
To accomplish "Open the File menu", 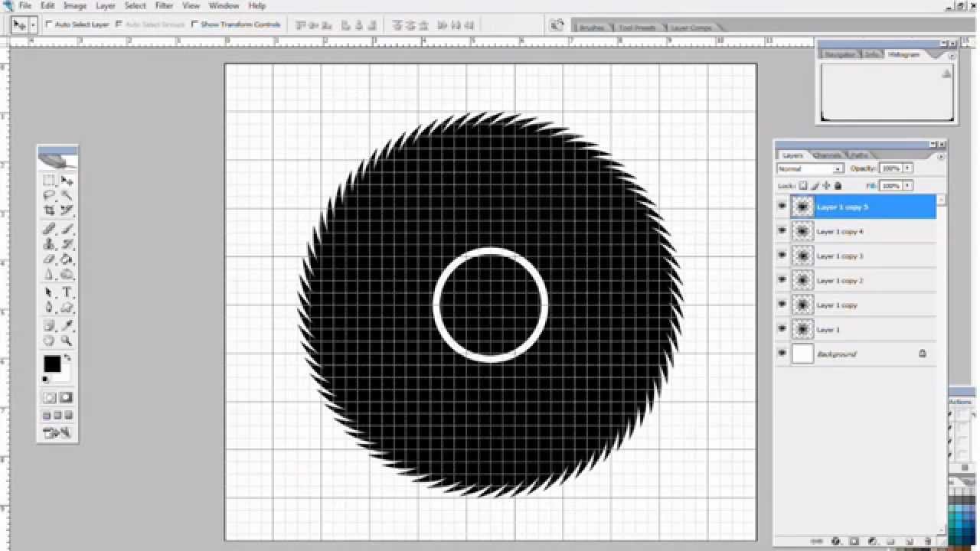I will (25, 5).
